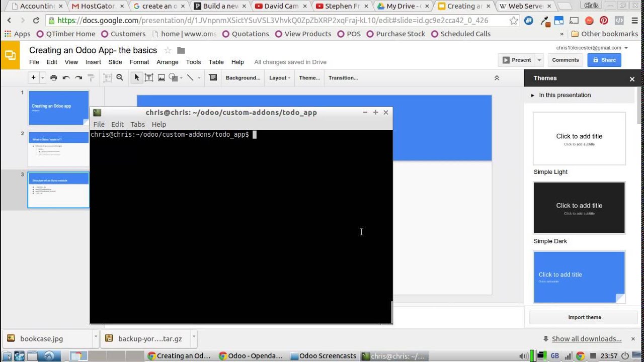Click the taskbar clock showing 23:57
This screenshot has width=644, height=362.
click(609, 356)
